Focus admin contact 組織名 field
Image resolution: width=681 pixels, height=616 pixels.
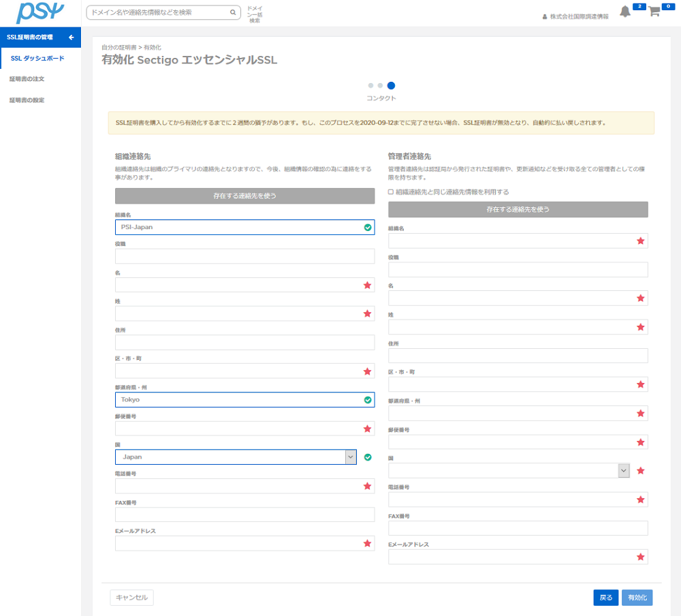coord(518,241)
